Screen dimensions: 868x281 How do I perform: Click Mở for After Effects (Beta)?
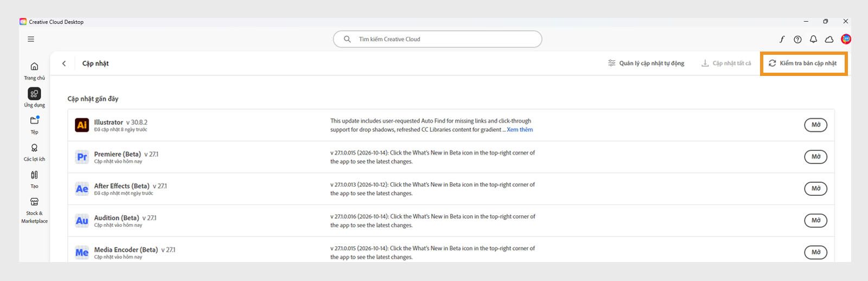816,189
